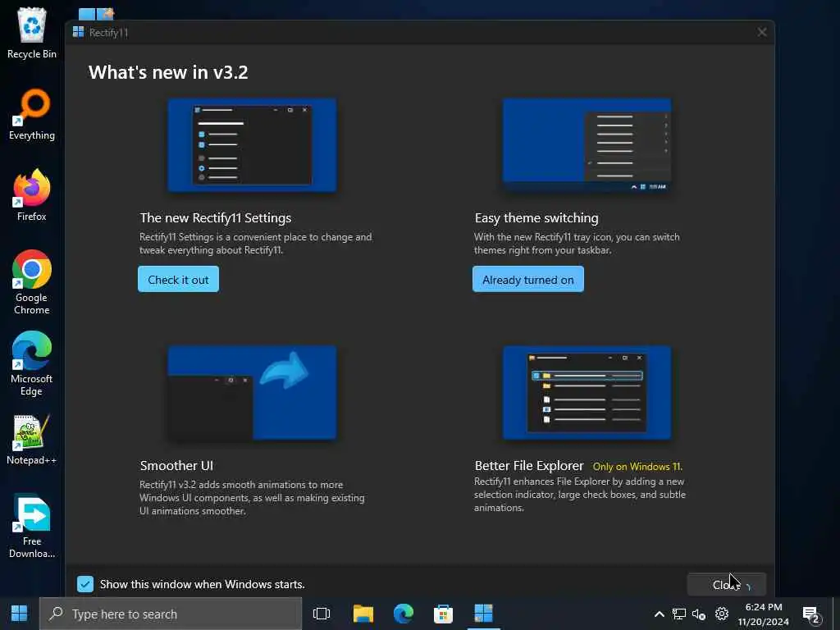Click the Better File Explorer title
Screen dimensions: 840x630
tap(529, 466)
